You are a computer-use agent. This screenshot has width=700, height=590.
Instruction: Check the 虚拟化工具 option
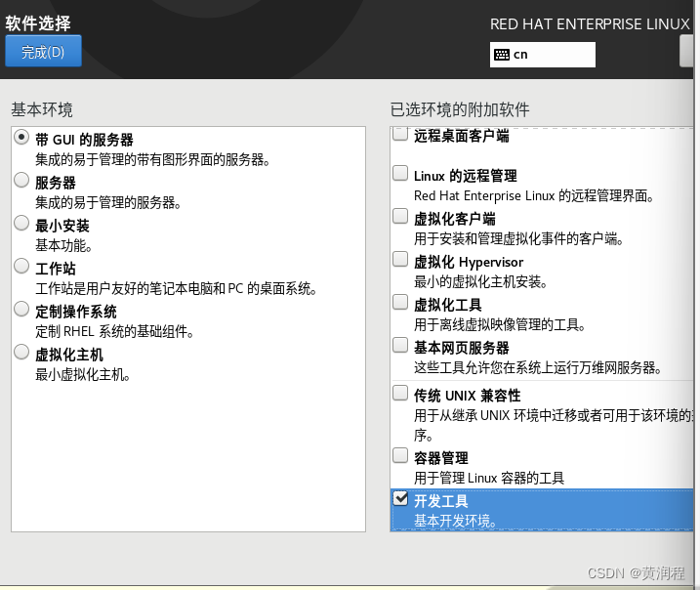coord(400,302)
